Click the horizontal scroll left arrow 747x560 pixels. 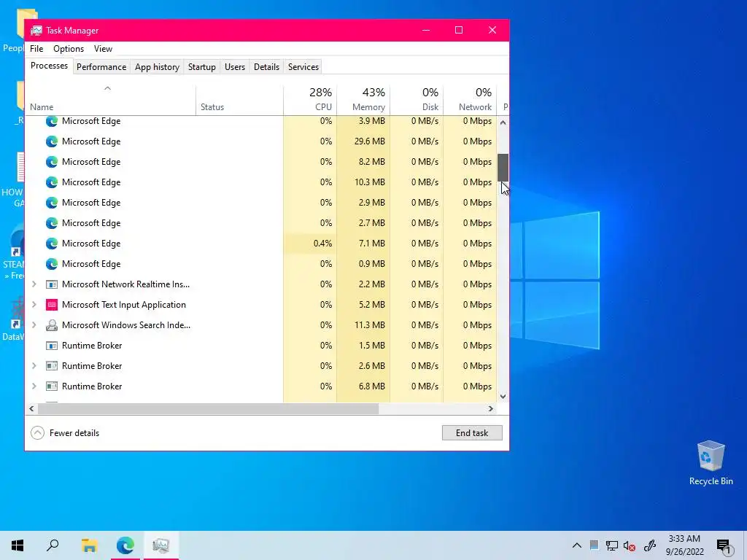(x=31, y=408)
